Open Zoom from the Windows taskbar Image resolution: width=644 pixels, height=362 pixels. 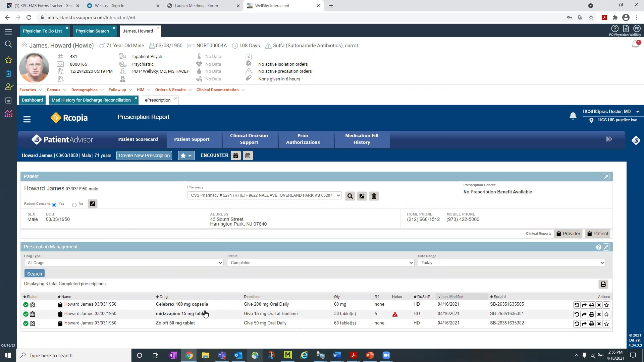[x=386, y=355]
